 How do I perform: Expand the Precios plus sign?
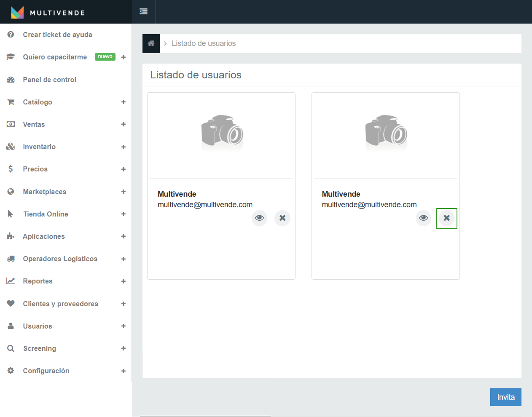124,169
